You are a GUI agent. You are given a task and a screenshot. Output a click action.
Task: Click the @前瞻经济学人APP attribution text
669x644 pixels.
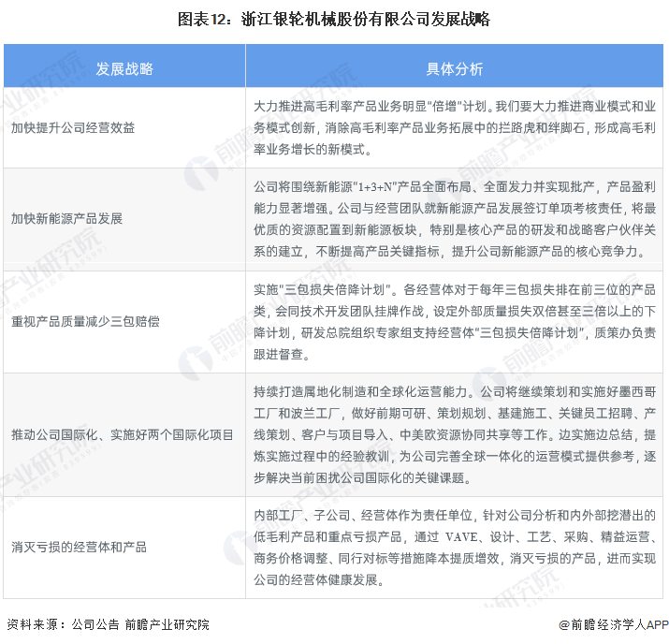tap(614, 624)
